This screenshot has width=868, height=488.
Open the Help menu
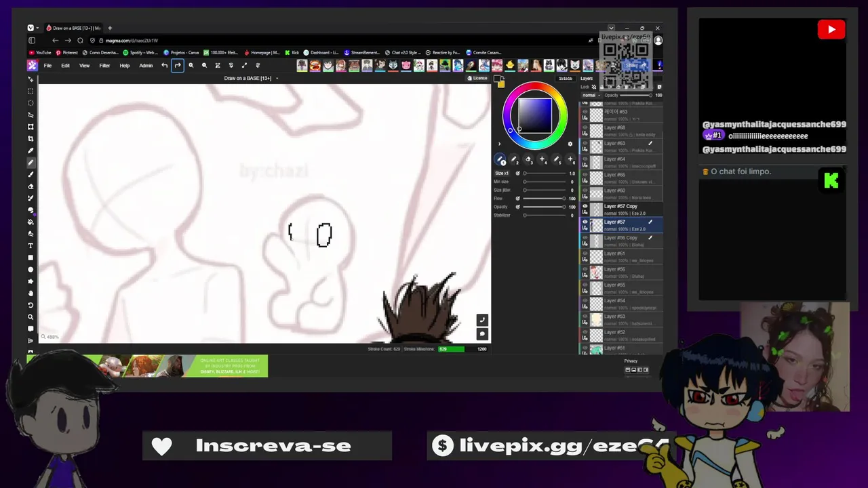click(x=125, y=66)
